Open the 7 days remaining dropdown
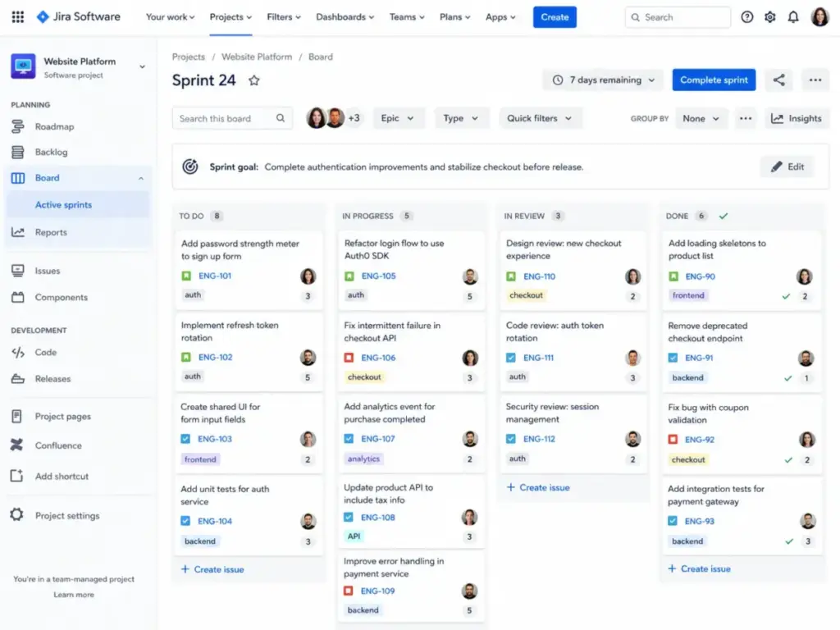Screen dimensions: 840x630 tap(603, 80)
